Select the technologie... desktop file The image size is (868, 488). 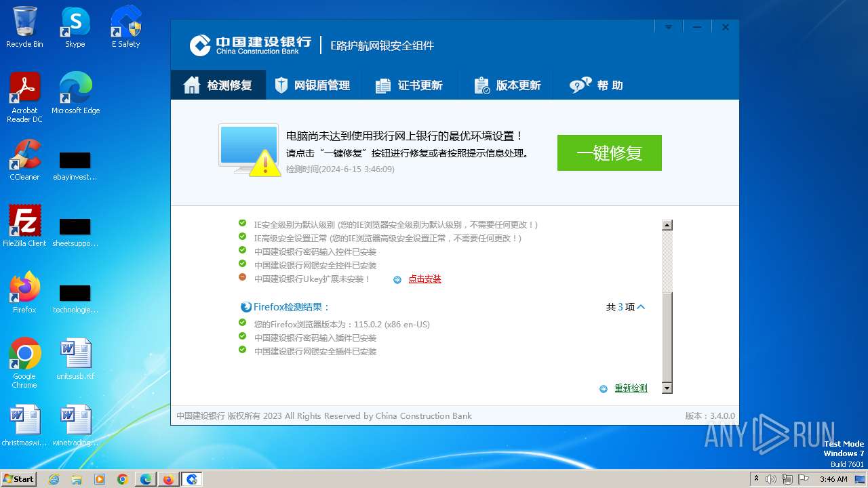click(x=75, y=300)
